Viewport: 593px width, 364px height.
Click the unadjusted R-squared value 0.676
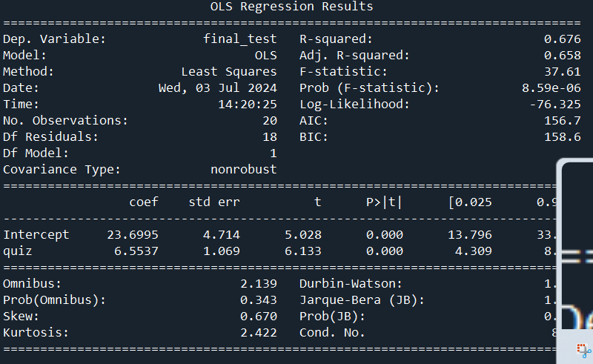click(x=563, y=39)
